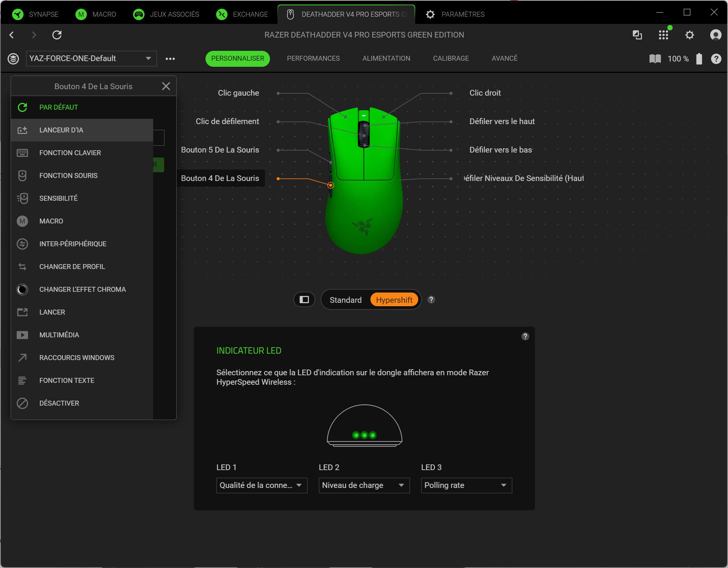The width and height of the screenshot is (728, 568).
Task: Open the Calibrage tab
Action: [451, 58]
